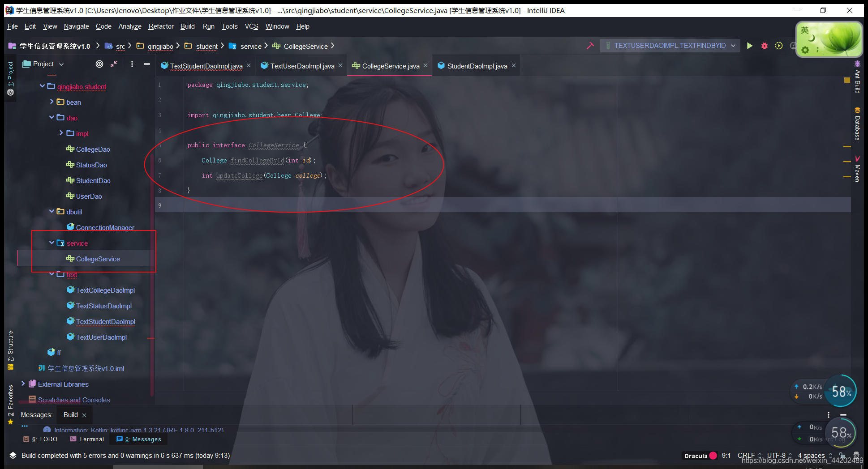Open the Terminal tool window
Image resolution: width=868 pixels, height=469 pixels.
coord(87,439)
